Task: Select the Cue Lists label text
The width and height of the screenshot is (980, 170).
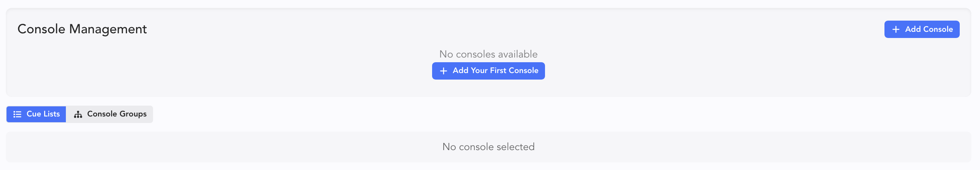Action: coord(43,114)
